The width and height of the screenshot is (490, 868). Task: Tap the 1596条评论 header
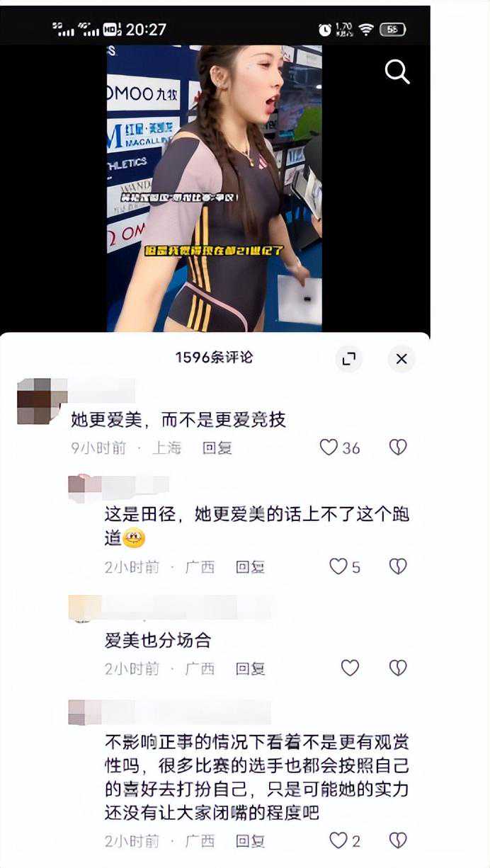tap(215, 358)
